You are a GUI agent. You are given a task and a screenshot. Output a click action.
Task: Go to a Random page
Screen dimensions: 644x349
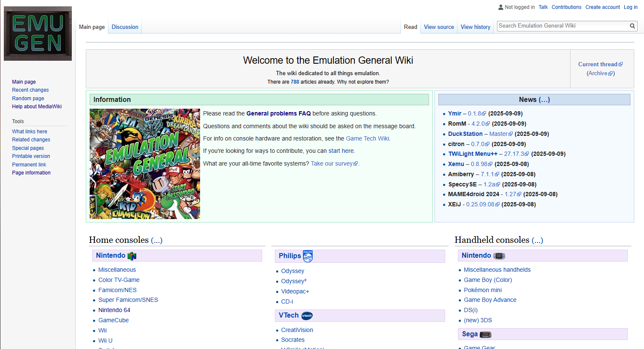[28, 99]
